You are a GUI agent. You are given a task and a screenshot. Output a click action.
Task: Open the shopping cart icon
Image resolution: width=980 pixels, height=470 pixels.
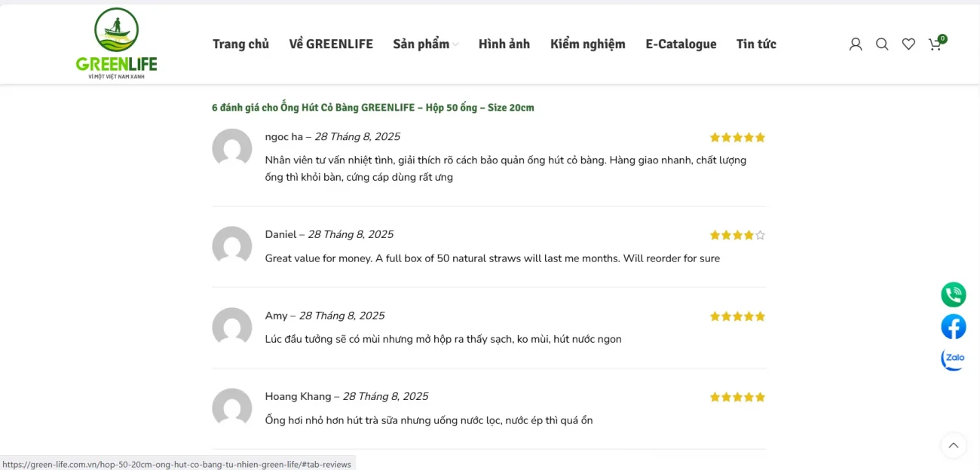pos(935,45)
